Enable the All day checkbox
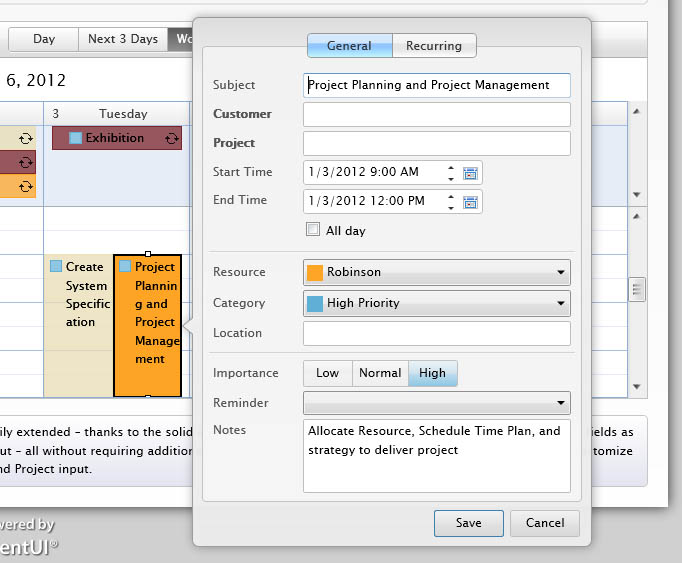This screenshot has height=563, width=682. [x=314, y=230]
